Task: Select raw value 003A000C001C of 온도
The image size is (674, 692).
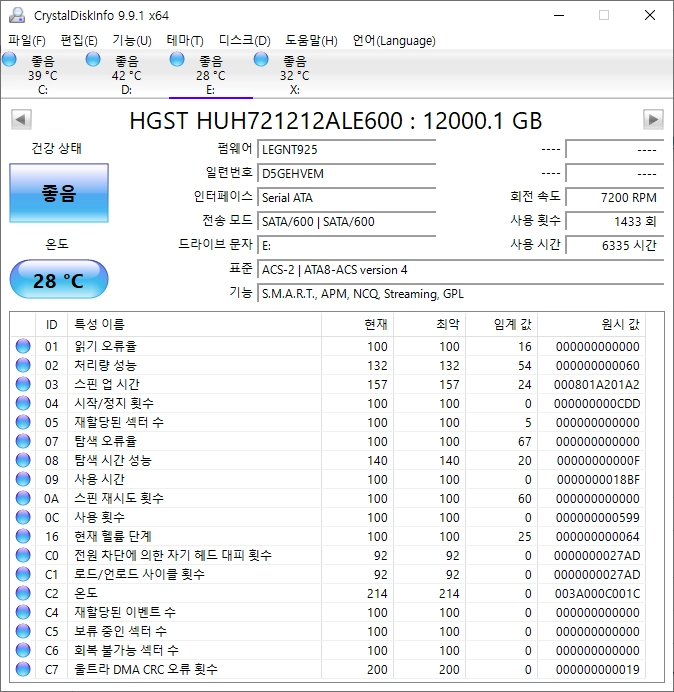Action: pos(597,593)
